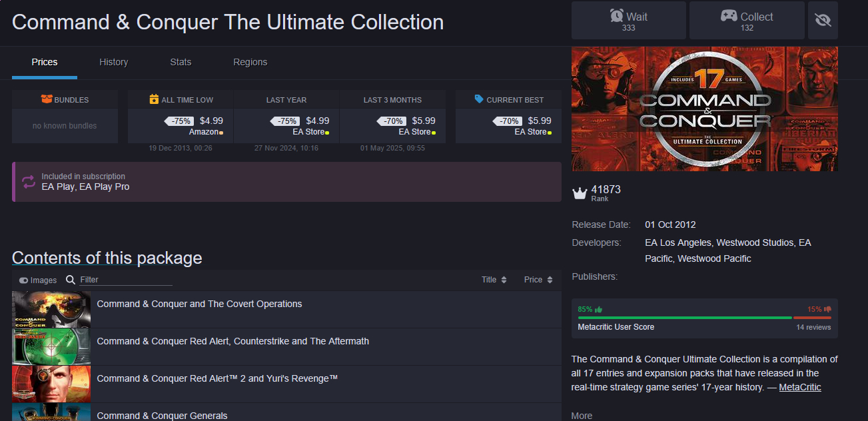The image size is (868, 421).
Task: Click the release date 01 Oct 2012
Action: [670, 224]
